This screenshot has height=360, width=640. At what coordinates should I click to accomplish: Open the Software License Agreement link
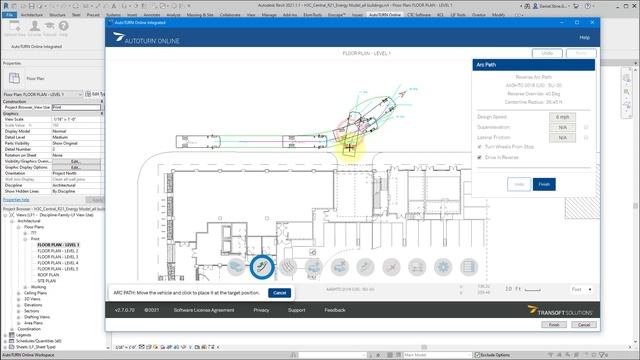click(204, 310)
